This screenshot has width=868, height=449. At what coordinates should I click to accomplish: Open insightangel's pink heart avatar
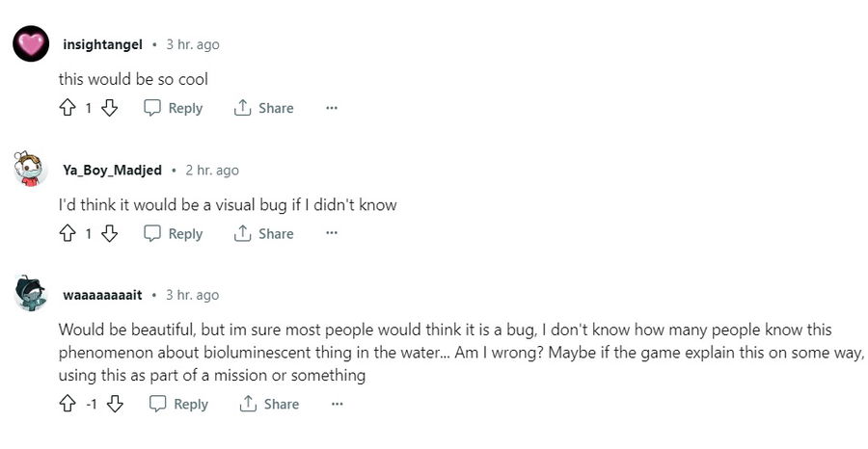[x=32, y=44]
